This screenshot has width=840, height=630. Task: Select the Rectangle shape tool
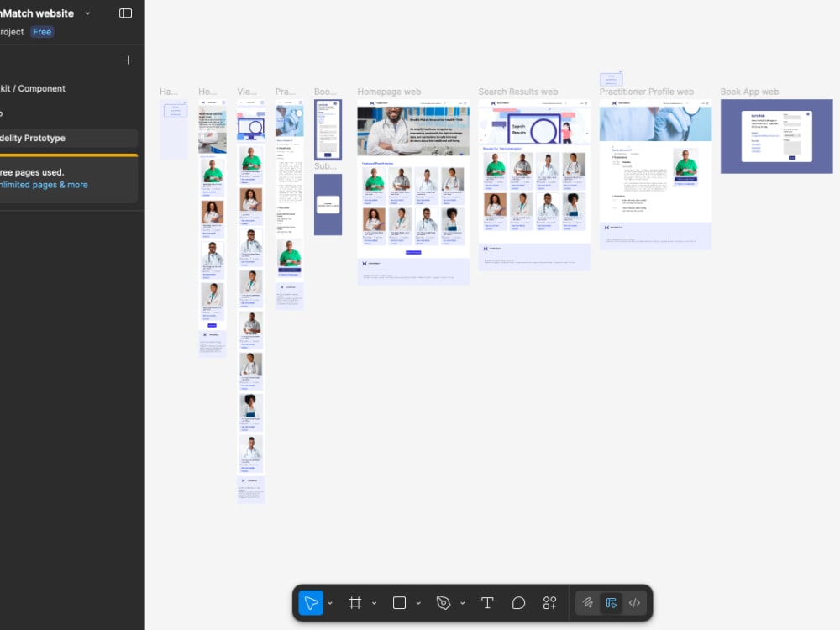pyautogui.click(x=399, y=602)
